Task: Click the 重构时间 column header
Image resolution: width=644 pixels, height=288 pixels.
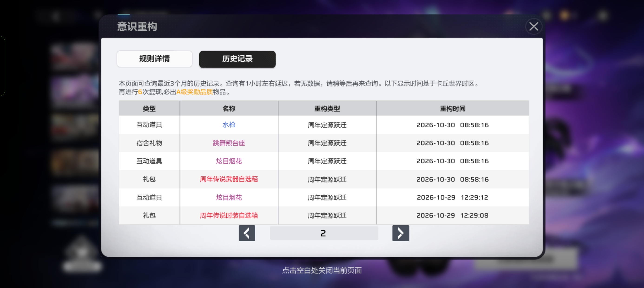Action: [x=453, y=108]
